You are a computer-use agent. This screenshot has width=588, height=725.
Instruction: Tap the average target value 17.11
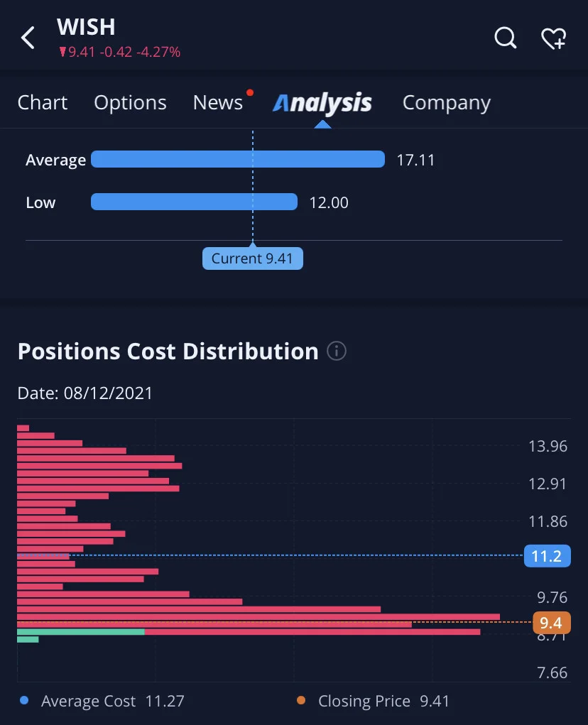coord(415,160)
